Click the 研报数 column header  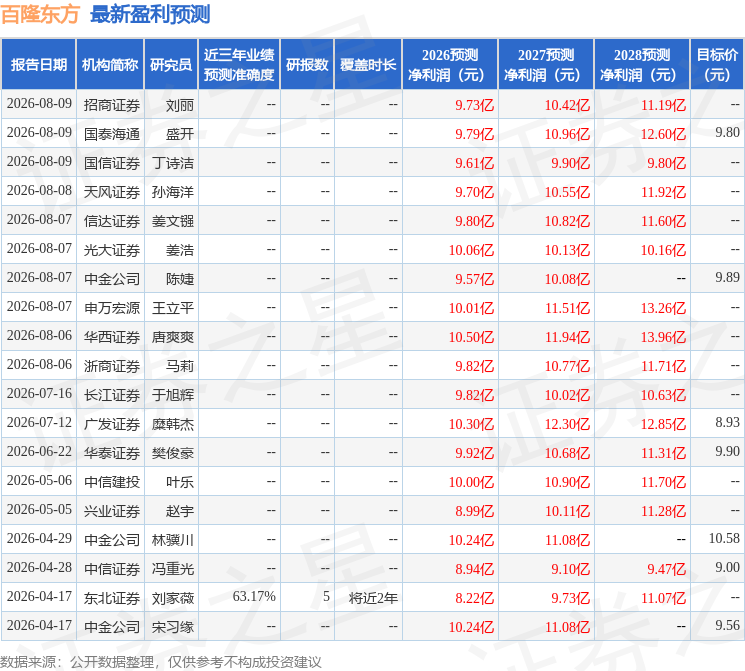[307, 64]
